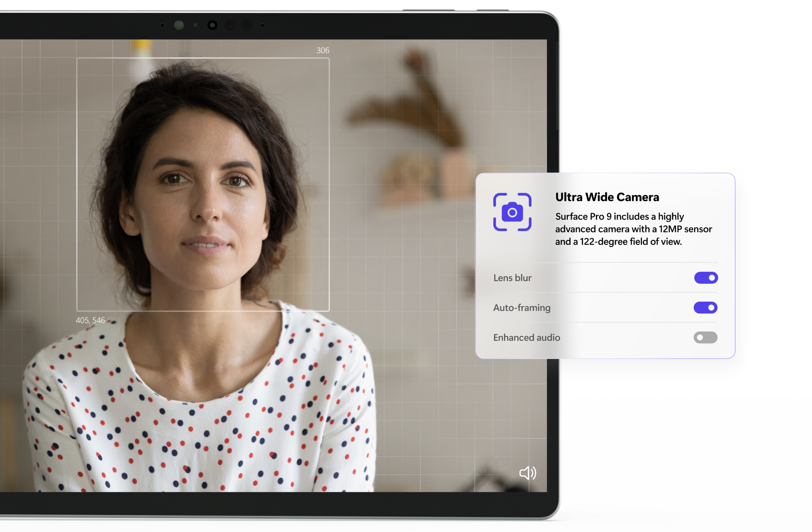Image resolution: width=812 pixels, height=532 pixels.
Task: Enable the Enhanced audio toggle
Action: pos(705,338)
